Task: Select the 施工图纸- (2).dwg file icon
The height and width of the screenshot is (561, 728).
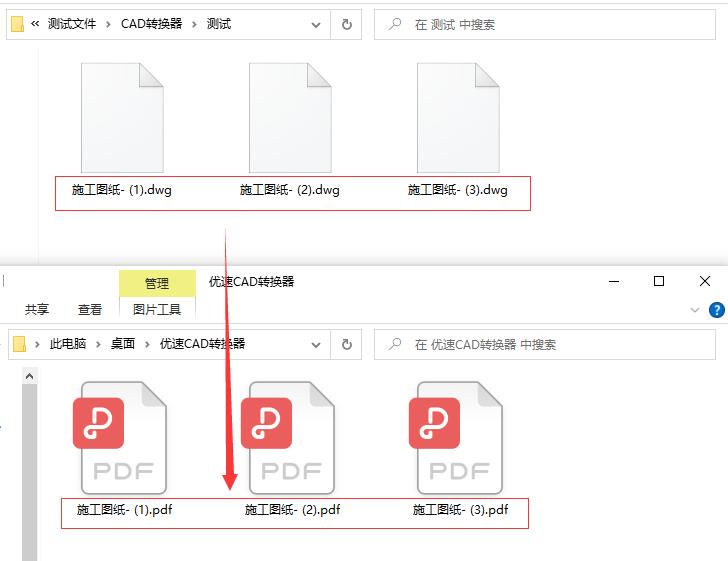Action: 290,118
